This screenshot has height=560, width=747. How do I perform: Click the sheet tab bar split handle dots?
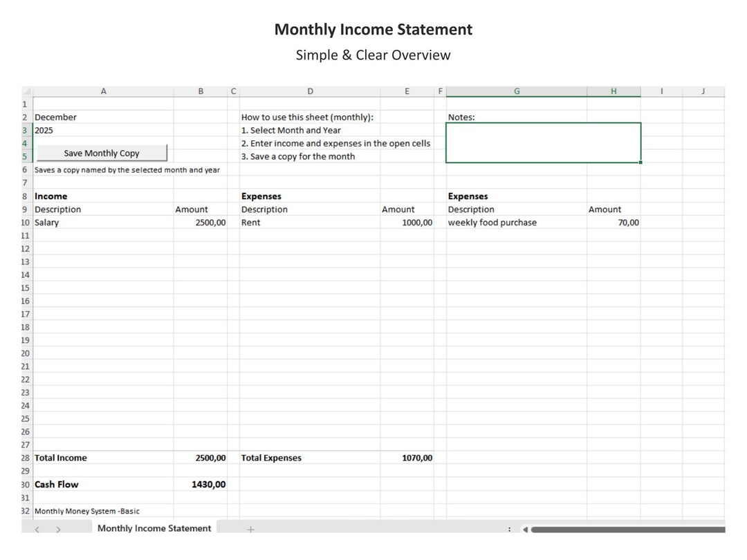click(x=509, y=529)
